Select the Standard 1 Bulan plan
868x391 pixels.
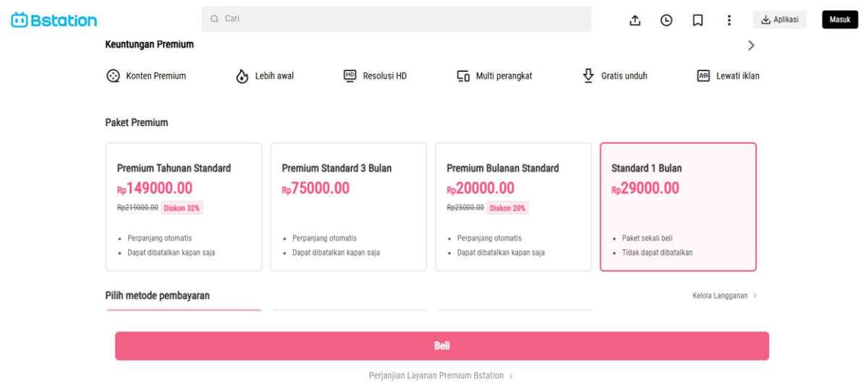coord(678,206)
